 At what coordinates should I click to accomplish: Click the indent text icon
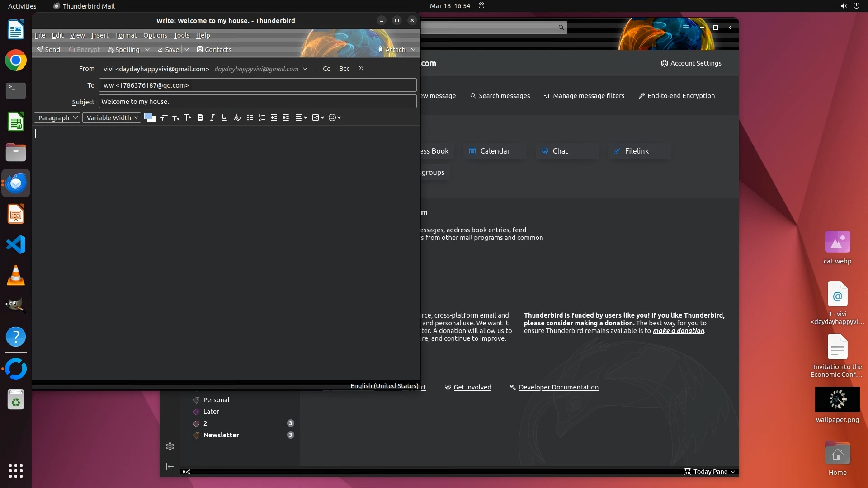(x=285, y=117)
